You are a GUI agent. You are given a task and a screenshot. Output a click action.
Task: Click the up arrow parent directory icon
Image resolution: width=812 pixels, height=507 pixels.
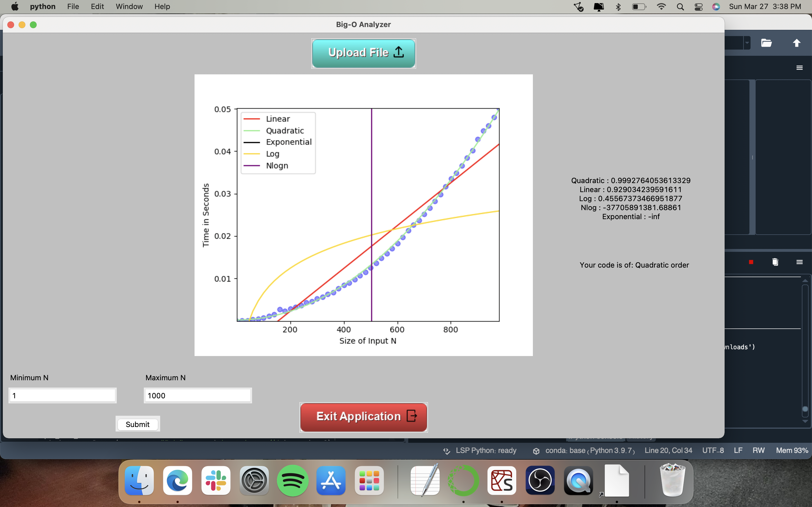(x=796, y=43)
